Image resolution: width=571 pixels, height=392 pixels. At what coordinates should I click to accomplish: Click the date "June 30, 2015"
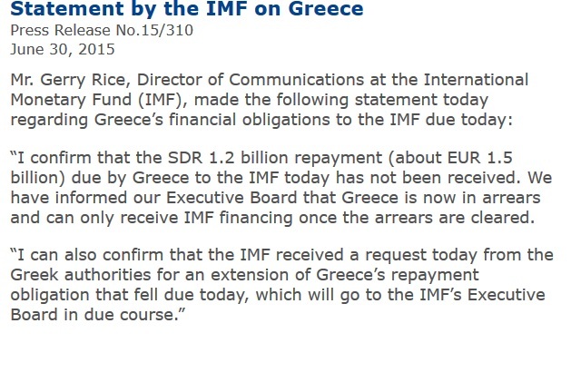coord(56,47)
